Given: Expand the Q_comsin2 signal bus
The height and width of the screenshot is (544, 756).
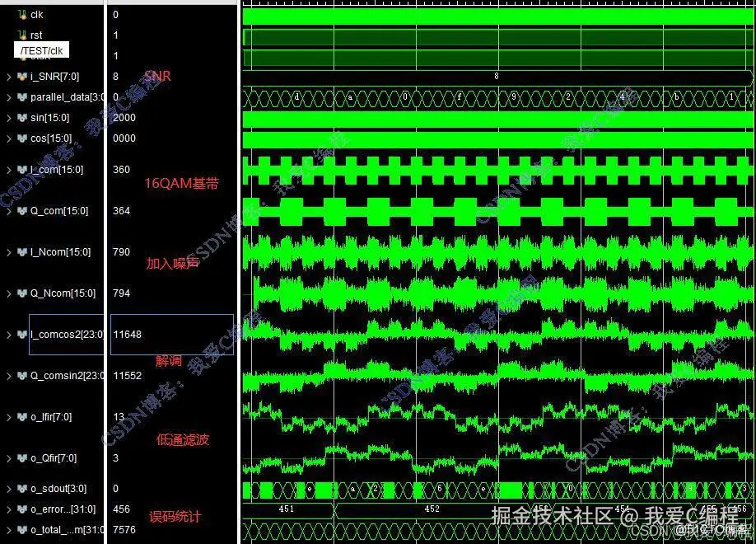Looking at the screenshot, I should [9, 376].
